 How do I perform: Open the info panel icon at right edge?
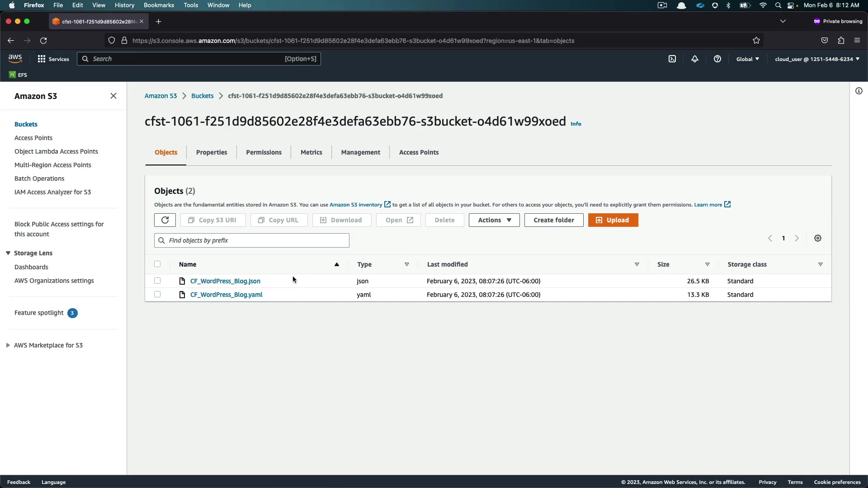tap(859, 91)
